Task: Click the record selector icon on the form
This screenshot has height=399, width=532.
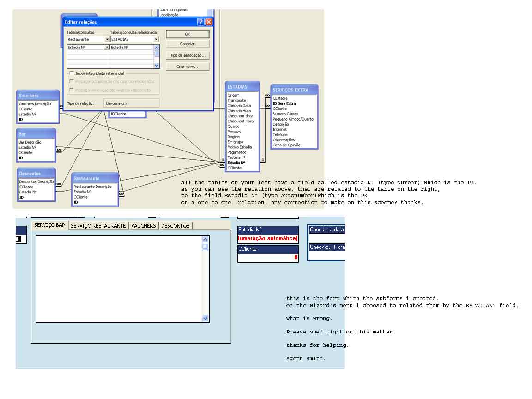Action: 18,239
